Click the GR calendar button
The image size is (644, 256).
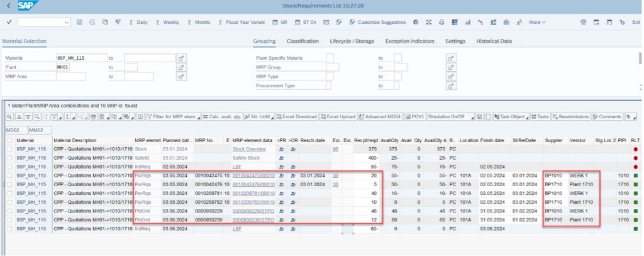tap(280, 22)
